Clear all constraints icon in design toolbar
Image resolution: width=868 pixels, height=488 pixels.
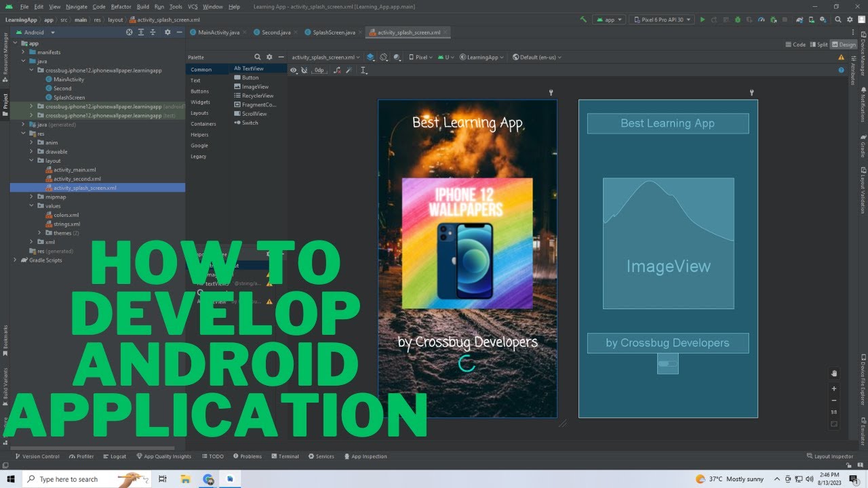point(337,70)
